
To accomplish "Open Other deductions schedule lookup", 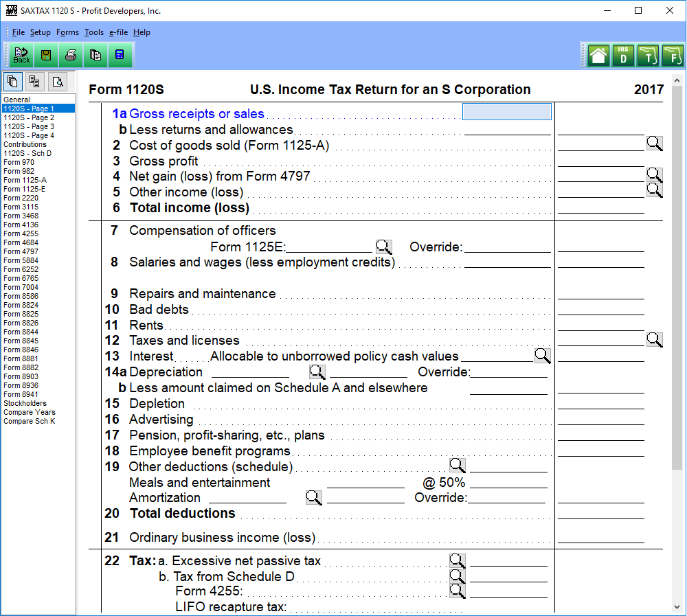I will (x=458, y=466).
